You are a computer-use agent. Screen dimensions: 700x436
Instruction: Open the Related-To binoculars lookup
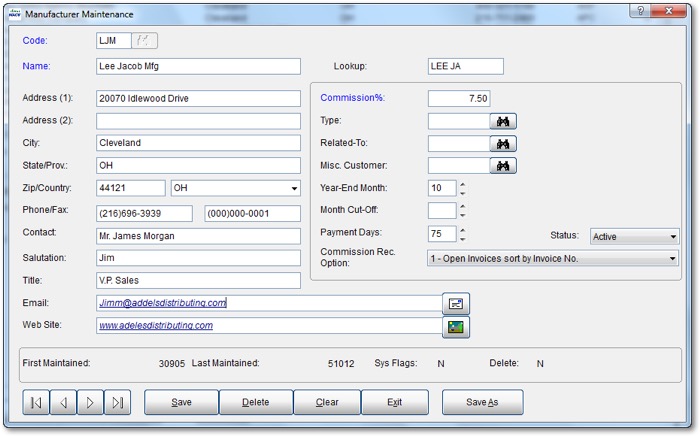pyautogui.click(x=503, y=144)
